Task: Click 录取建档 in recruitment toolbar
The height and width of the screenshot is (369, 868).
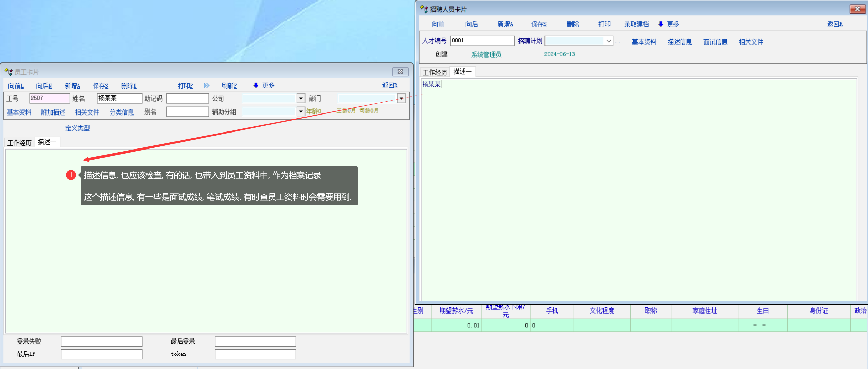Action: tap(636, 24)
